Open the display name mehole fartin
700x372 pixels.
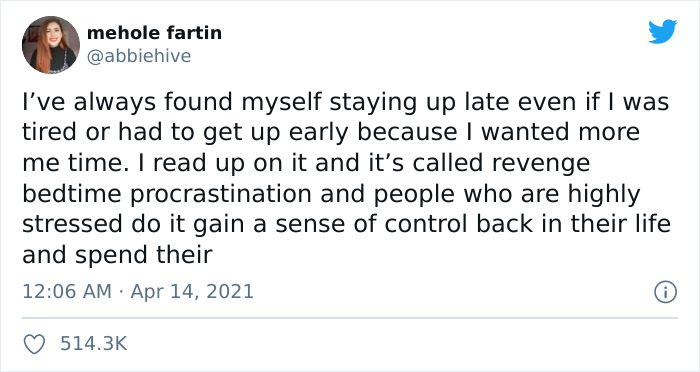coord(154,33)
